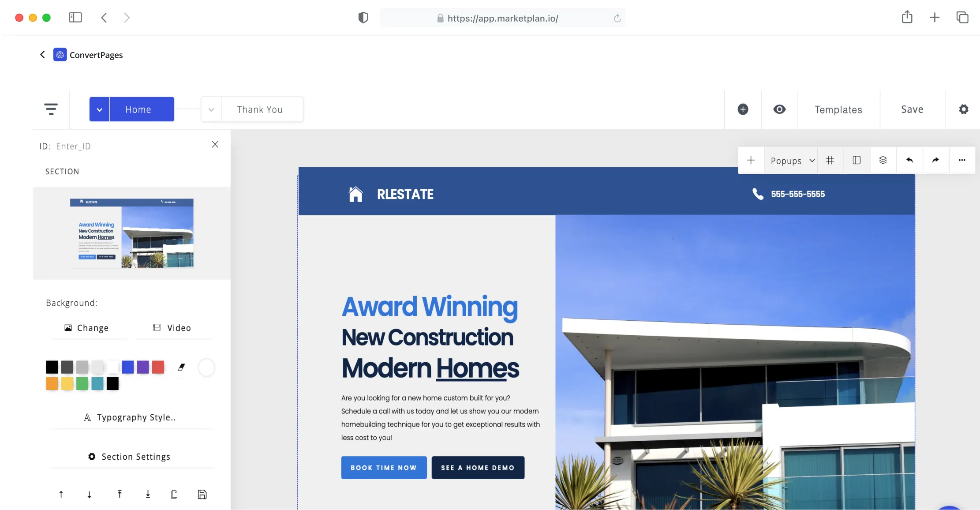Screen dimensions: 980x510
Task: Switch to the Thank You page tab
Action: (x=260, y=109)
